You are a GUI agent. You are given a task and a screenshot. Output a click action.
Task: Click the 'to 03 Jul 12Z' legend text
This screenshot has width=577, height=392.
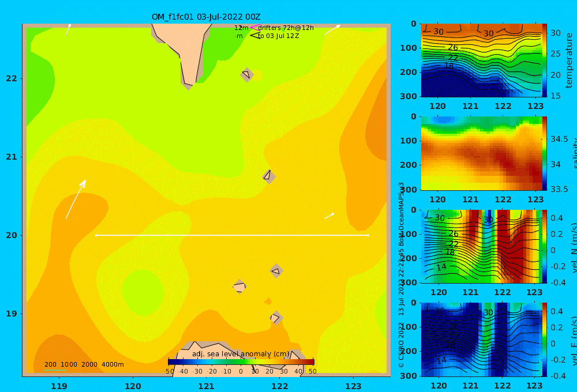point(279,36)
